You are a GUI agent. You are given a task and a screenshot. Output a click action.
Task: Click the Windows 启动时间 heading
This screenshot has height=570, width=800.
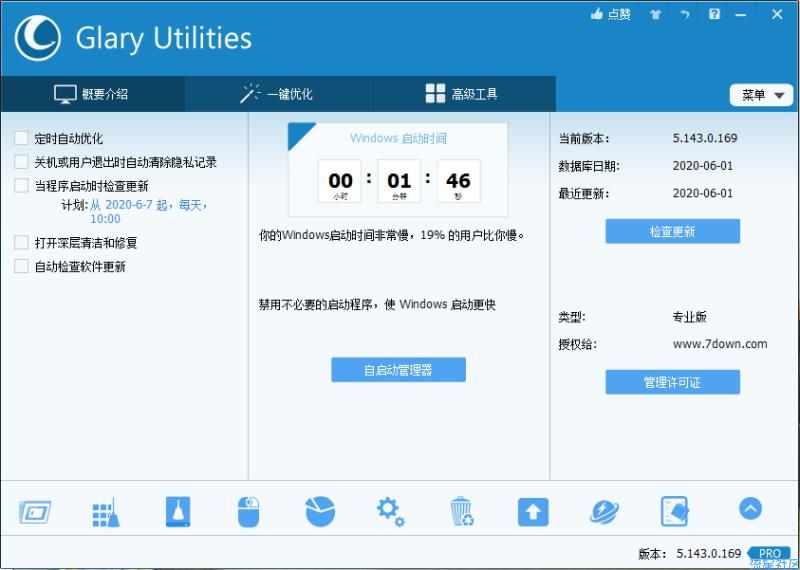click(x=398, y=138)
